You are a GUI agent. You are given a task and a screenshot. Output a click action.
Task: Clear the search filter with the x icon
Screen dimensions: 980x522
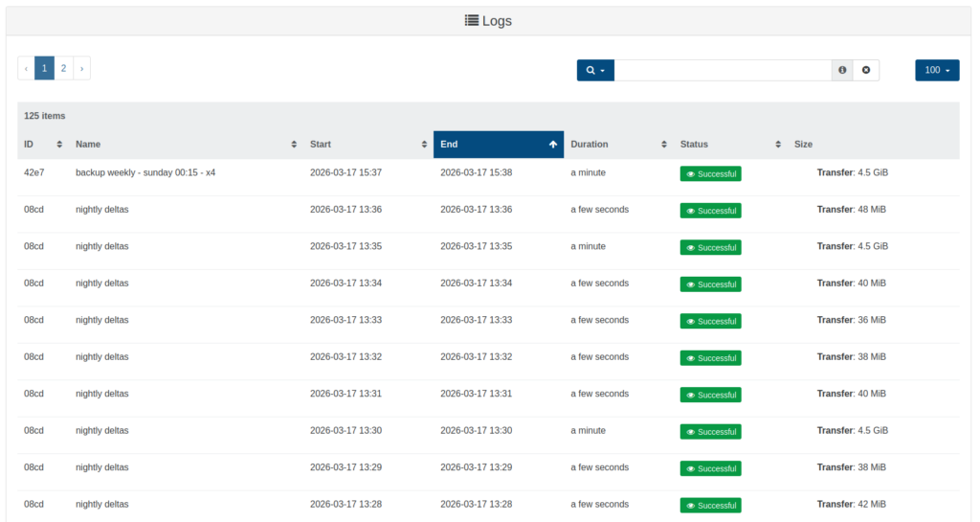[865, 70]
